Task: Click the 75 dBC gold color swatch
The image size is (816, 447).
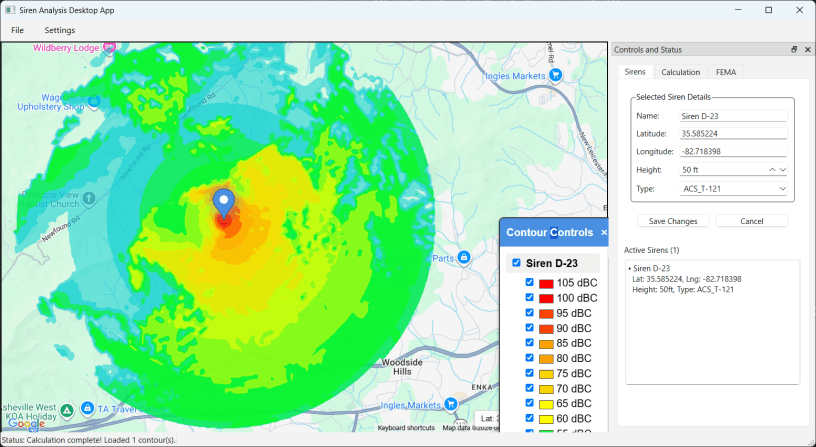Action: pyautogui.click(x=546, y=374)
